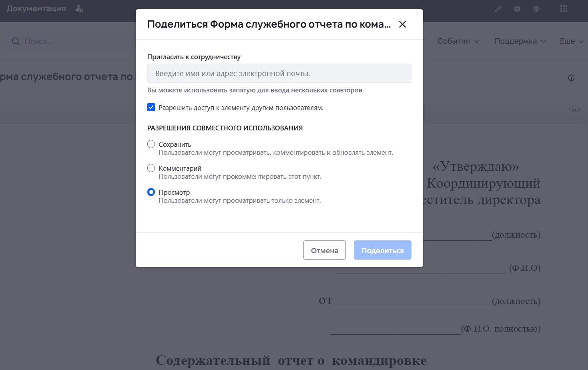Select the Сохранить permission radio
The image size is (588, 370).
point(151,144)
